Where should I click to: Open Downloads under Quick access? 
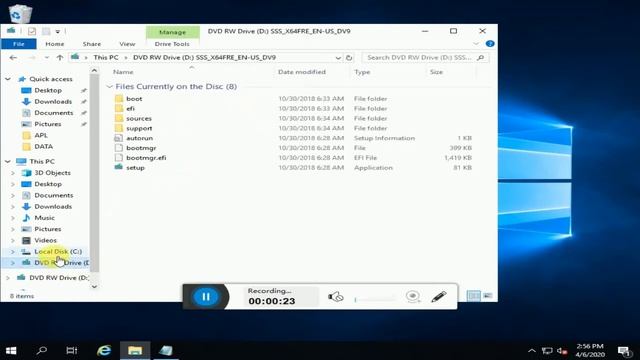pyautogui.click(x=53, y=102)
